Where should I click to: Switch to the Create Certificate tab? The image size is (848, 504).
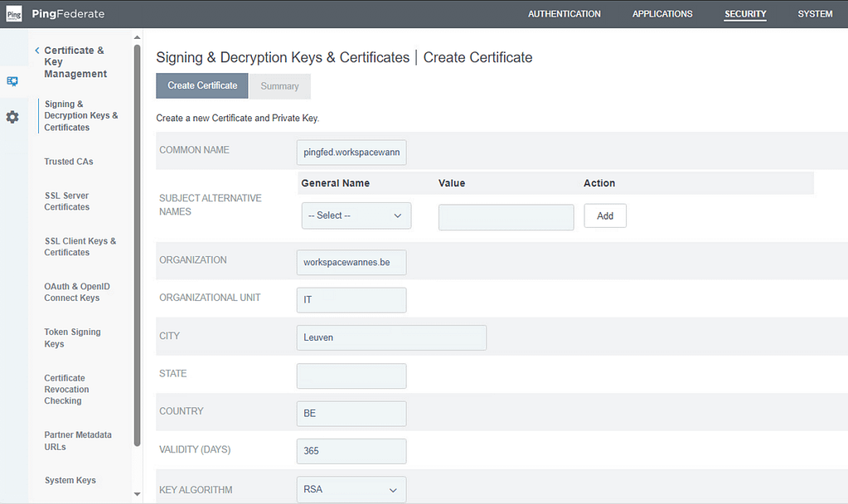[x=202, y=86]
